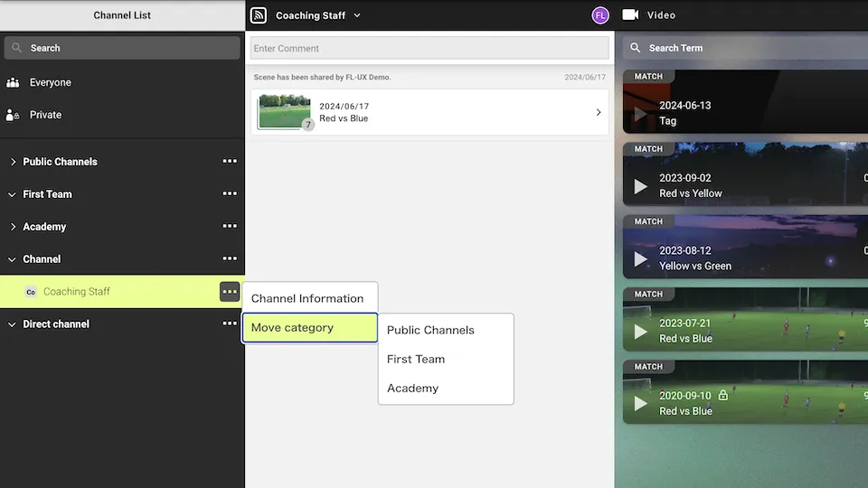Click the Direct channel category label
This screenshot has height=488, width=868.
56,324
